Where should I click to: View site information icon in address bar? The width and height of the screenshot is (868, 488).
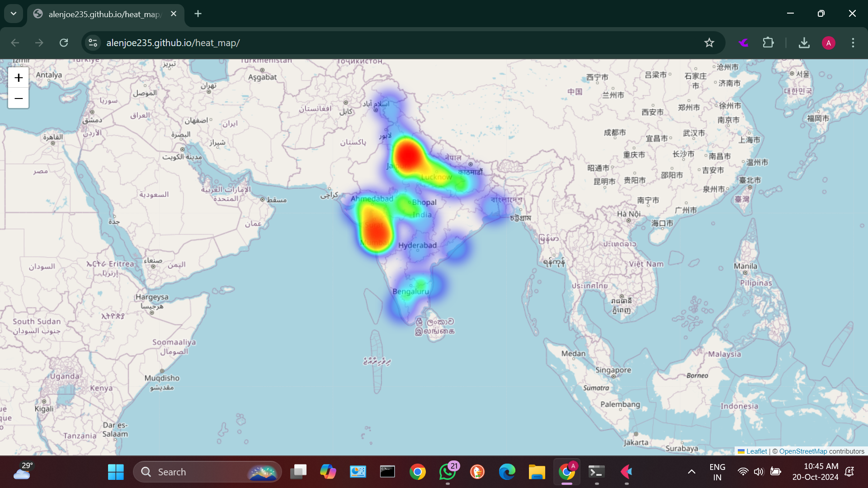(93, 43)
